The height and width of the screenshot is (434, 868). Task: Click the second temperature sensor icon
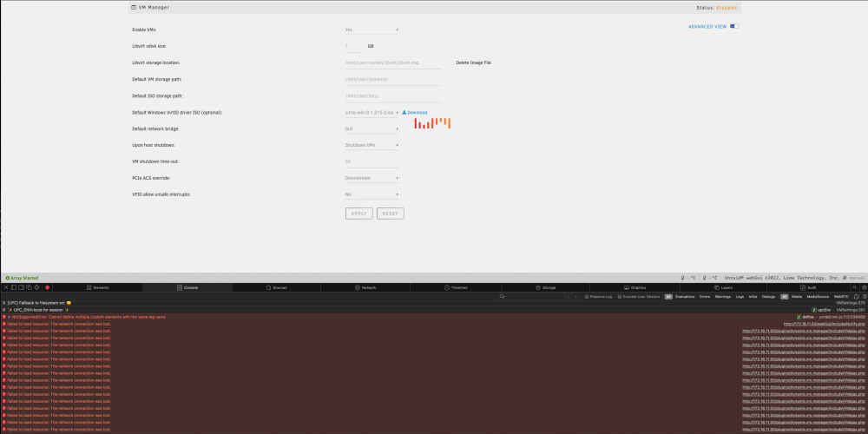pyautogui.click(x=705, y=278)
